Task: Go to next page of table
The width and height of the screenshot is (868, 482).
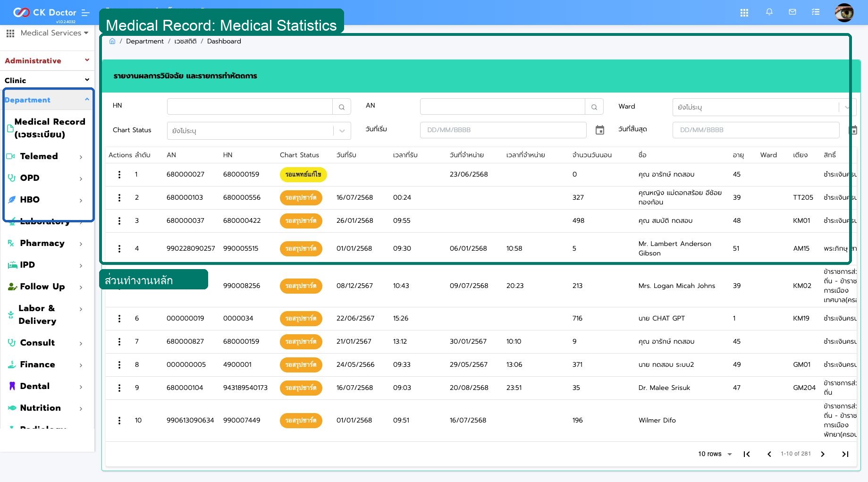Action: (x=823, y=454)
